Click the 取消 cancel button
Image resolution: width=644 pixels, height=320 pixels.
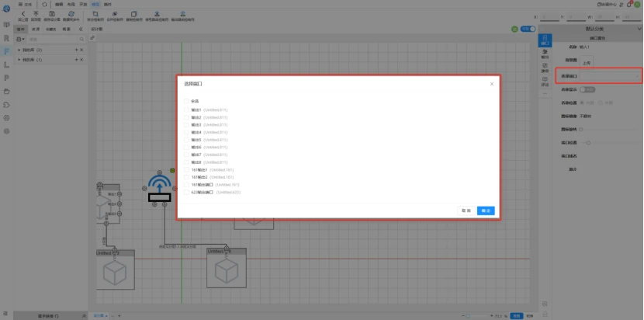tap(466, 210)
